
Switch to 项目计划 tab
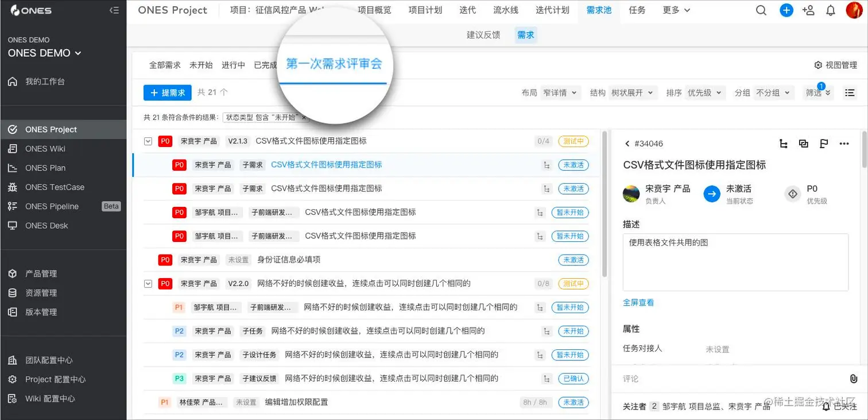pyautogui.click(x=425, y=10)
